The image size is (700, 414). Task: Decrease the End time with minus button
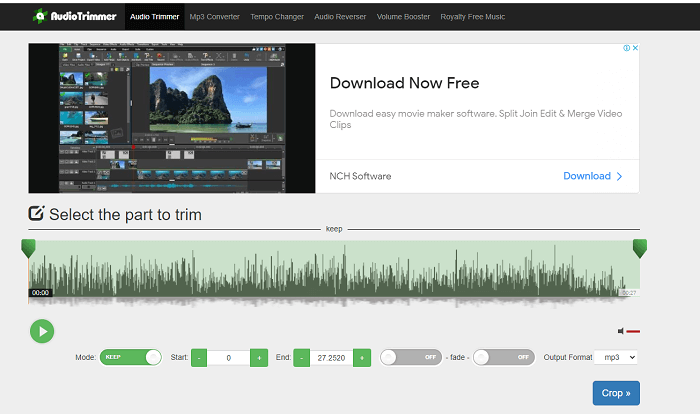(302, 357)
